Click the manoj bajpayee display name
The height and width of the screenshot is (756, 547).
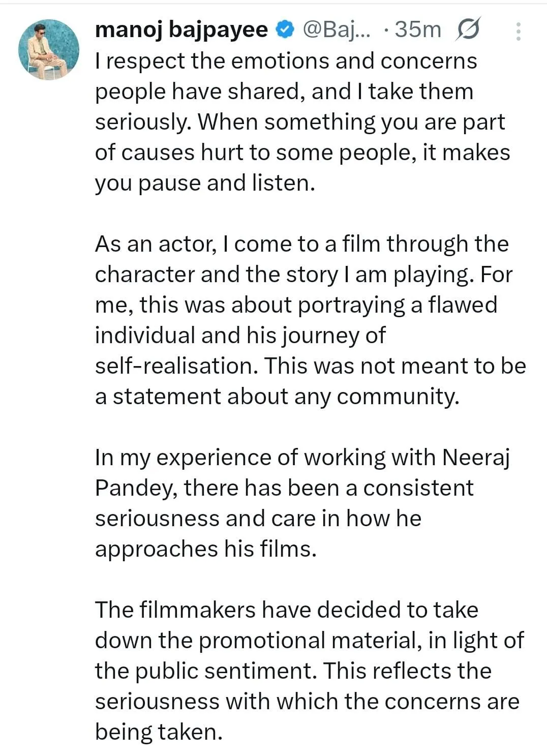pos(181,30)
